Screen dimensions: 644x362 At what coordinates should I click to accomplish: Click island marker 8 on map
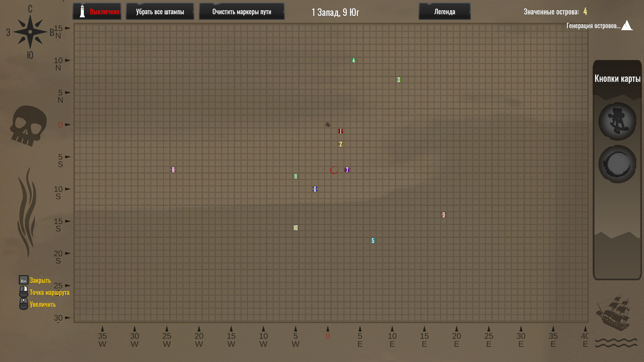click(x=173, y=170)
